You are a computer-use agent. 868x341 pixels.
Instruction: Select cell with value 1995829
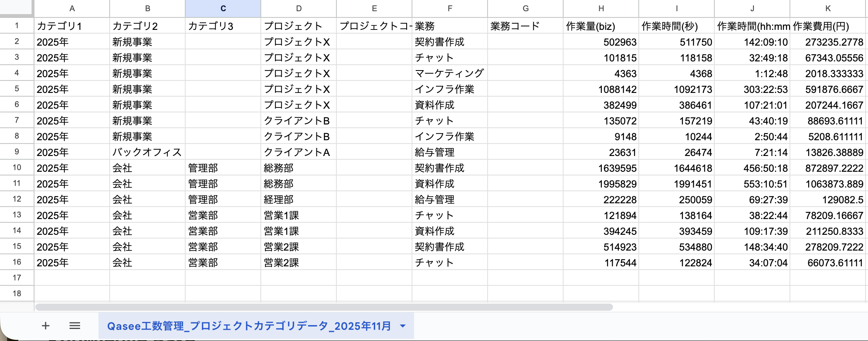point(601,183)
